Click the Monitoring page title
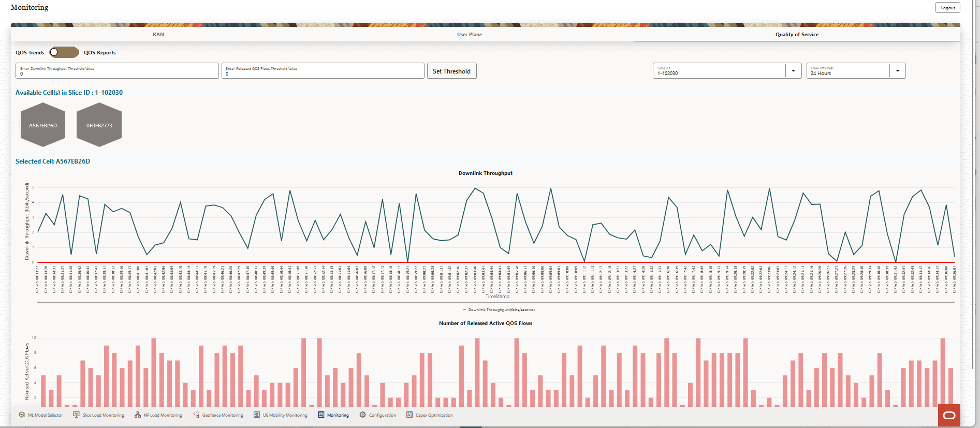980x428 pixels. pyautogui.click(x=30, y=7)
